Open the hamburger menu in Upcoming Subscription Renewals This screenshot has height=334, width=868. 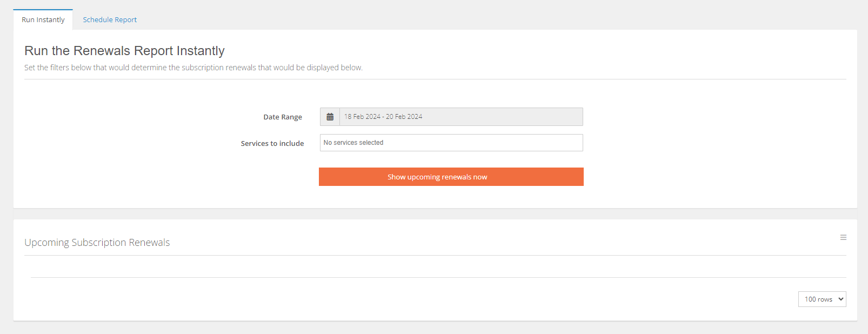click(x=843, y=237)
